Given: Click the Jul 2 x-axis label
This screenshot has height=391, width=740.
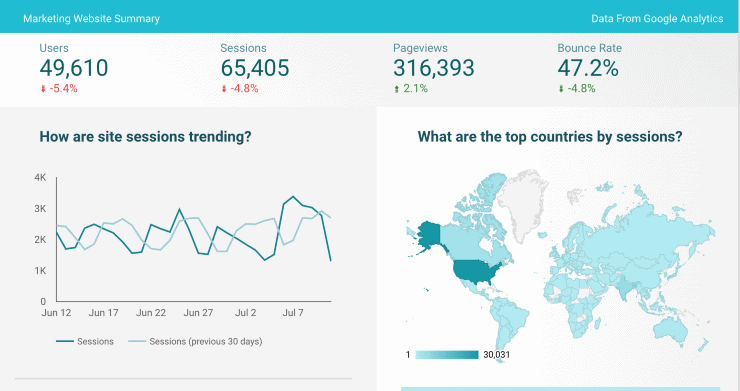Looking at the screenshot, I should 245,313.
